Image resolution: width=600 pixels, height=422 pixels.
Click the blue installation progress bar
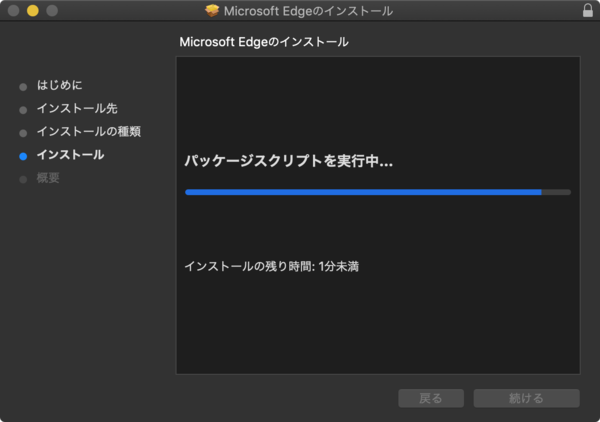point(378,192)
